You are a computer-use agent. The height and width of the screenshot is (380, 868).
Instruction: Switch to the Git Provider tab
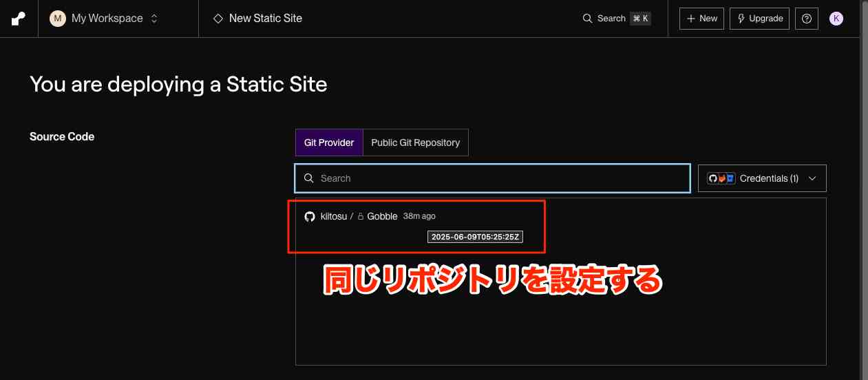click(329, 142)
